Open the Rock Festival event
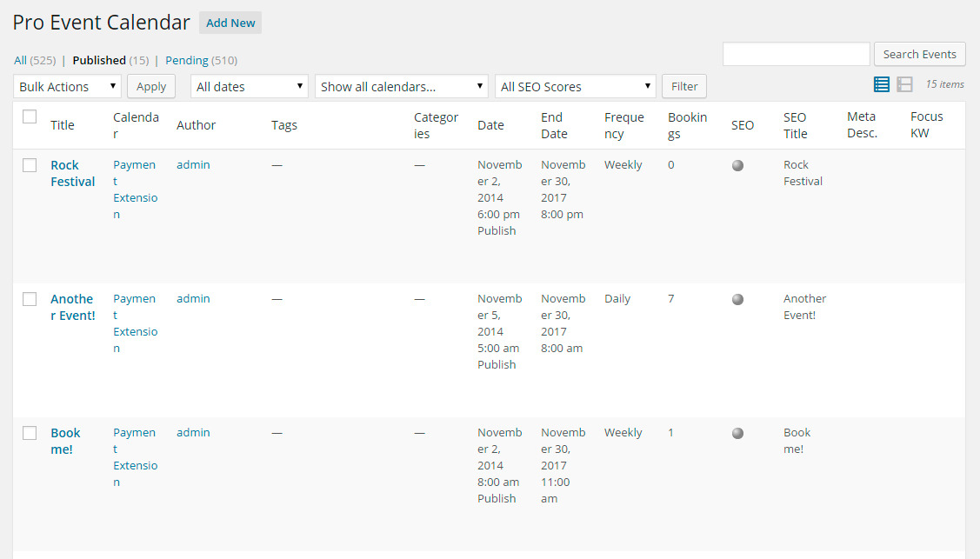The width and height of the screenshot is (980, 559). [x=72, y=174]
